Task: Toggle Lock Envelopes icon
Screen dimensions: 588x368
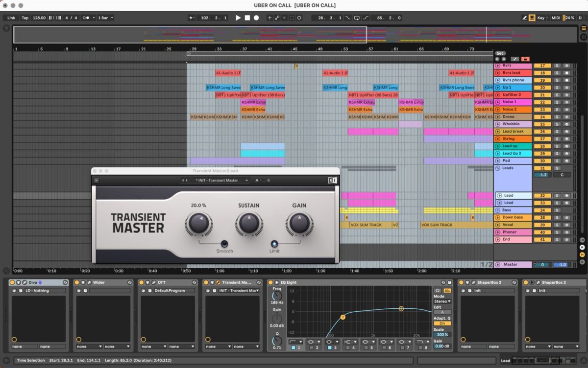Action: point(526,59)
